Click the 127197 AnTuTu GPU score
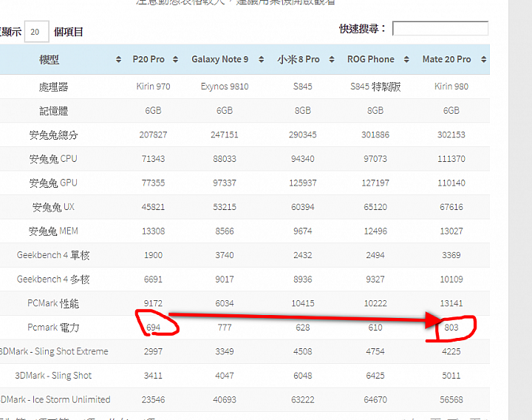This screenshot has width=532, height=420. [x=375, y=183]
